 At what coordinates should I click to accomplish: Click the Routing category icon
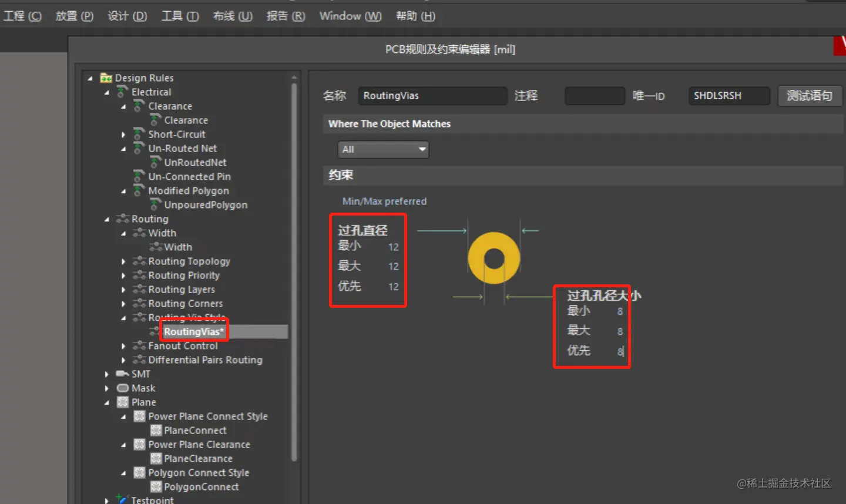click(x=123, y=219)
